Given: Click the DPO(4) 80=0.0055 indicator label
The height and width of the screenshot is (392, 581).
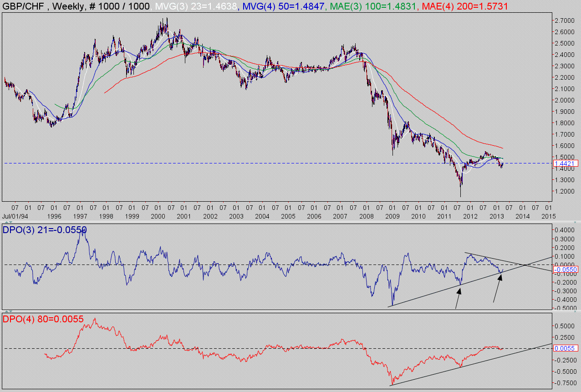Looking at the screenshot, I should [x=43, y=319].
